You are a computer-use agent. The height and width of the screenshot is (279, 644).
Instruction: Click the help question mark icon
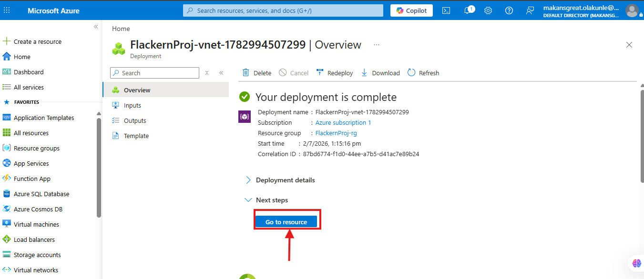click(x=509, y=10)
